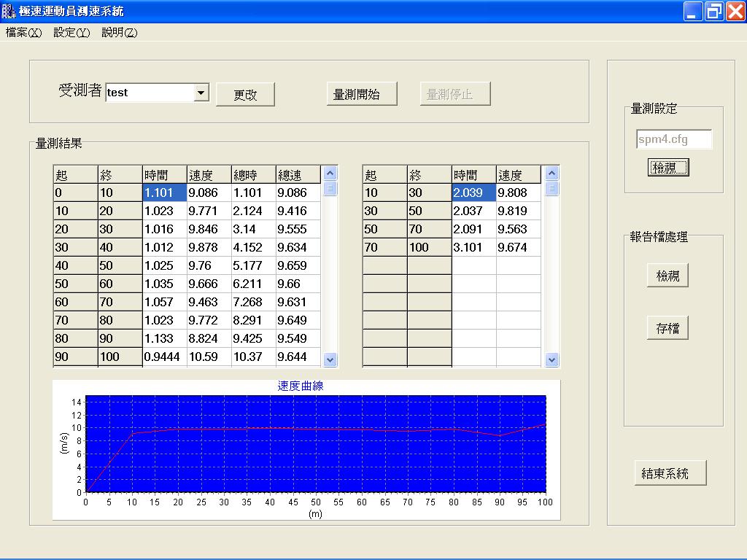Select speed cell 10.59
747x560 pixels.
tap(209, 357)
